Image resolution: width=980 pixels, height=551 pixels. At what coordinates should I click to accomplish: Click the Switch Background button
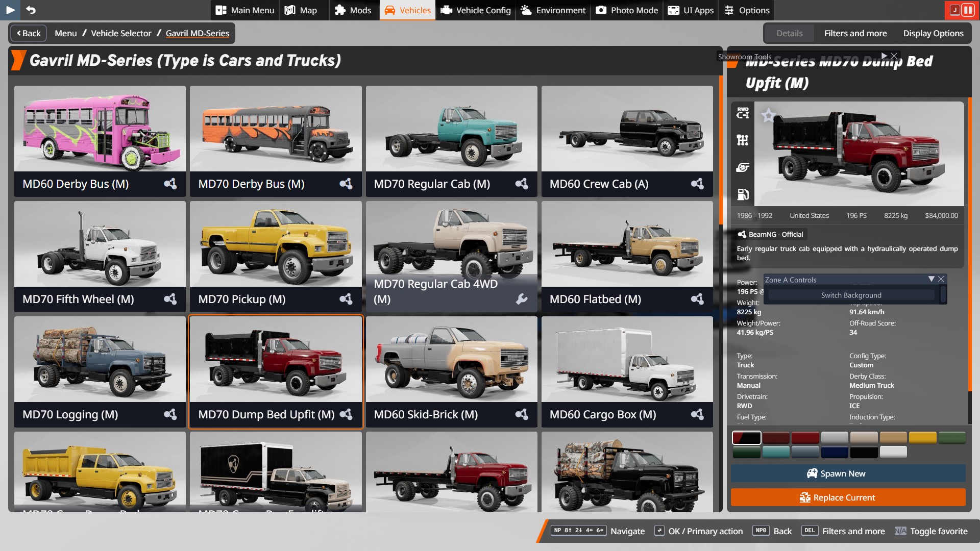pos(851,295)
